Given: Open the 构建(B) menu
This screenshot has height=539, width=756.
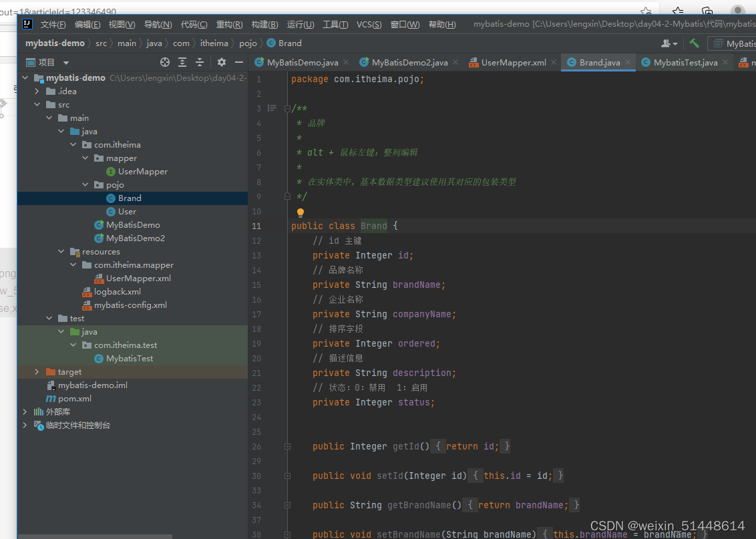Looking at the screenshot, I should [264, 25].
